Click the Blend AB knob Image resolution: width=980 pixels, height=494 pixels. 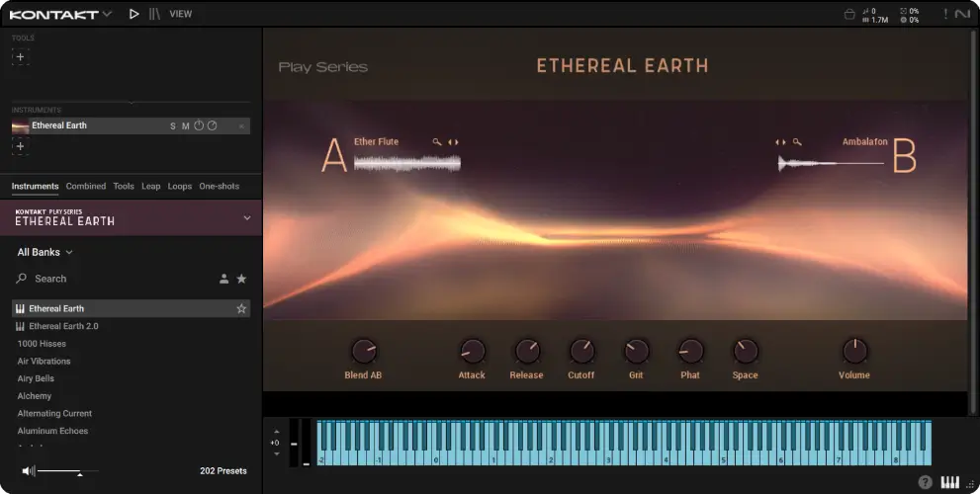click(363, 352)
